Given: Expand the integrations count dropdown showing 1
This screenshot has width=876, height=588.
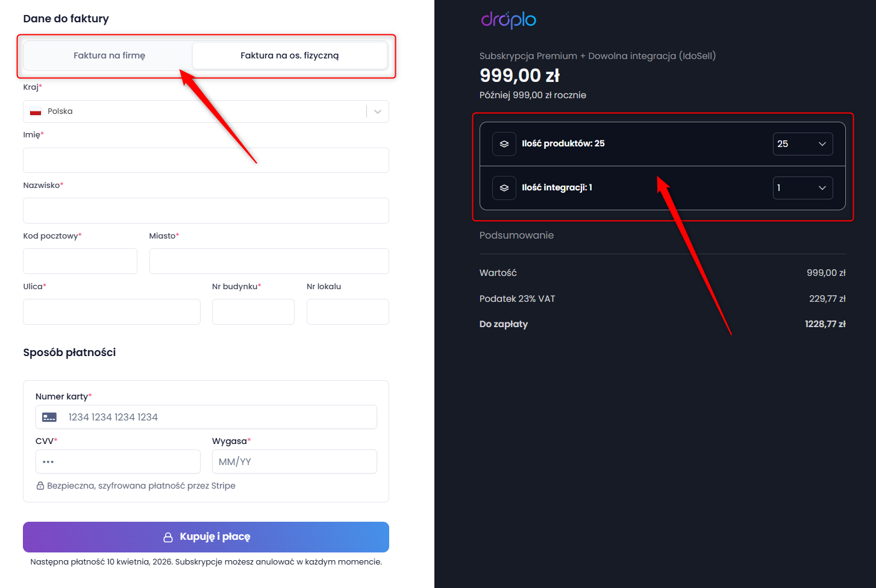Looking at the screenshot, I should 803,188.
